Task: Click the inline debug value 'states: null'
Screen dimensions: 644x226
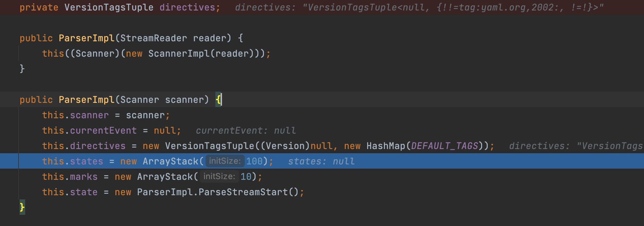Action: pyautogui.click(x=321, y=161)
